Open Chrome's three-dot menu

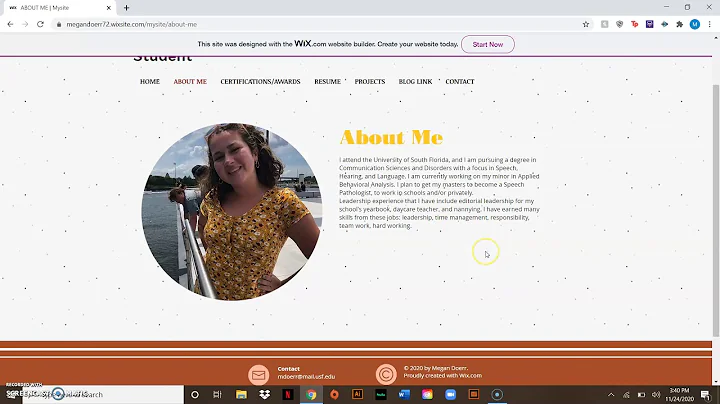tap(709, 24)
